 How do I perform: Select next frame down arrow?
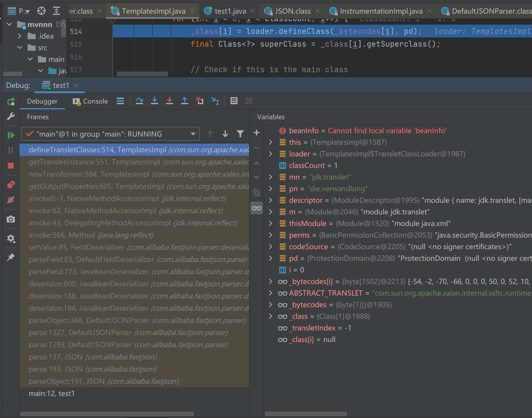(x=225, y=134)
